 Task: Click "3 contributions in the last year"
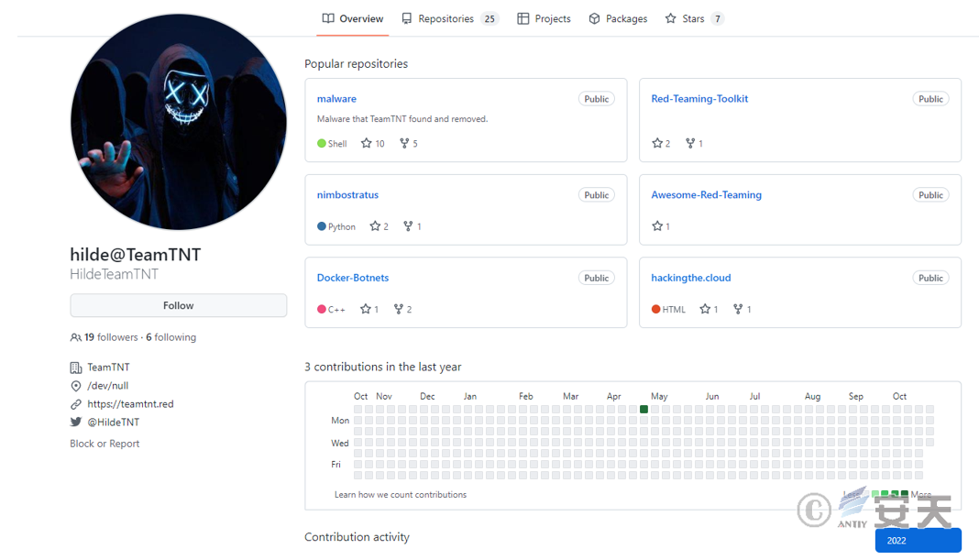[383, 368]
